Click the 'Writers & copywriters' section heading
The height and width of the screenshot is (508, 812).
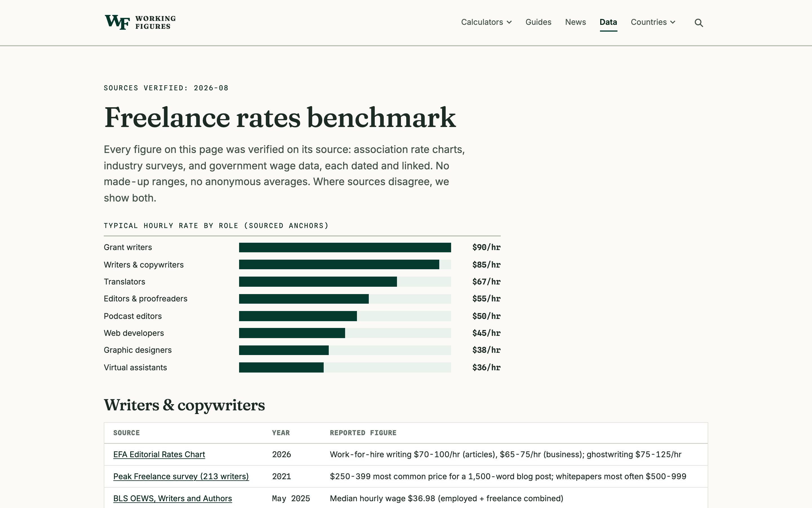click(184, 405)
